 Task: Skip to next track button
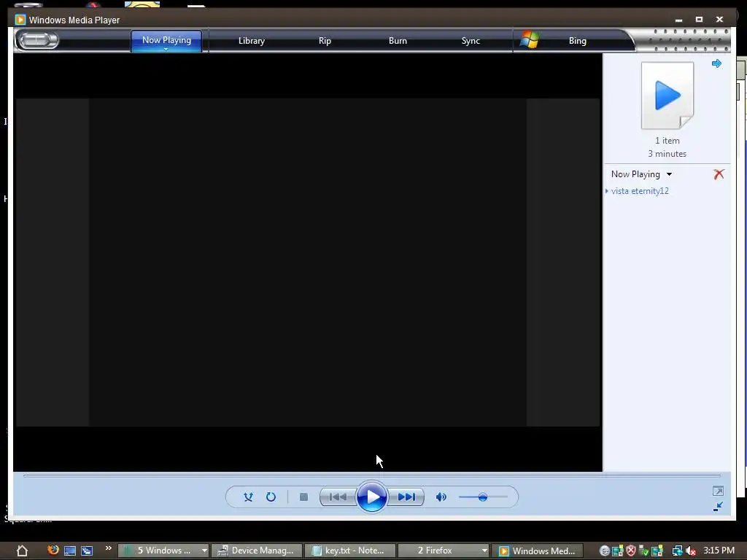tap(406, 497)
